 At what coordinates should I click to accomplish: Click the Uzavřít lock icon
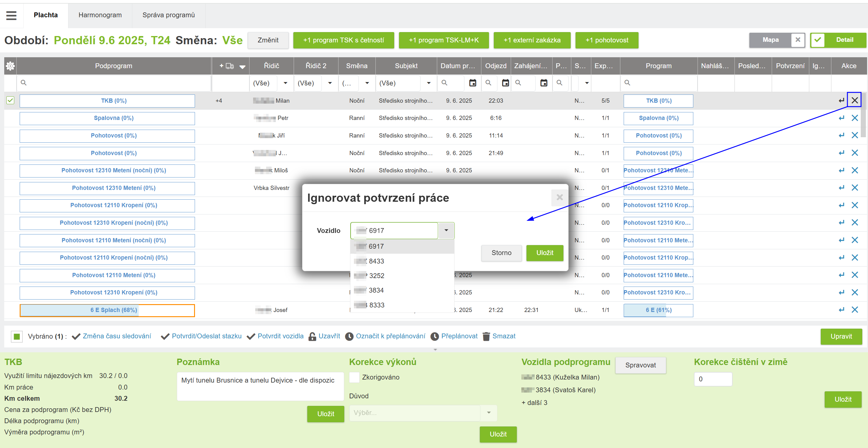click(312, 337)
